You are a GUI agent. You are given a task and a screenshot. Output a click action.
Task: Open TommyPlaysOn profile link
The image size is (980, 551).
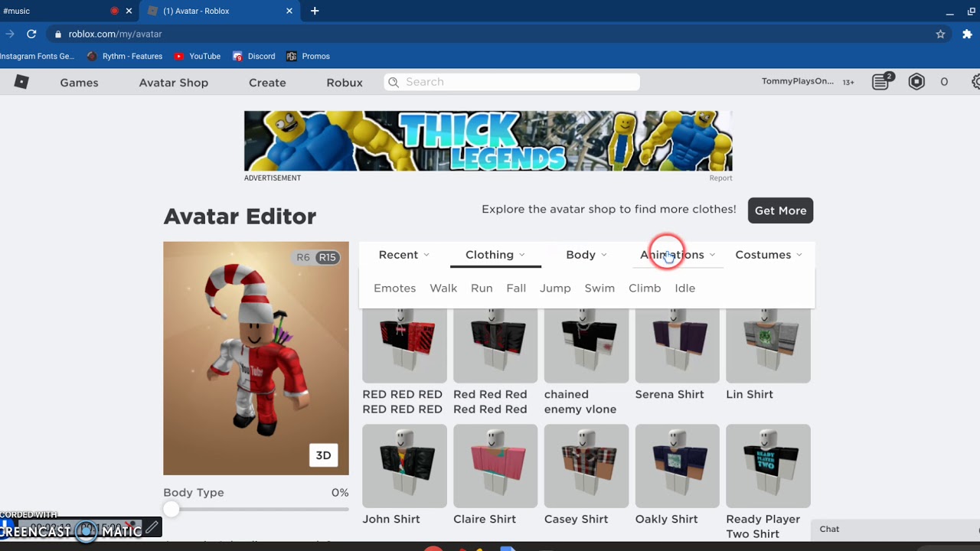click(798, 81)
